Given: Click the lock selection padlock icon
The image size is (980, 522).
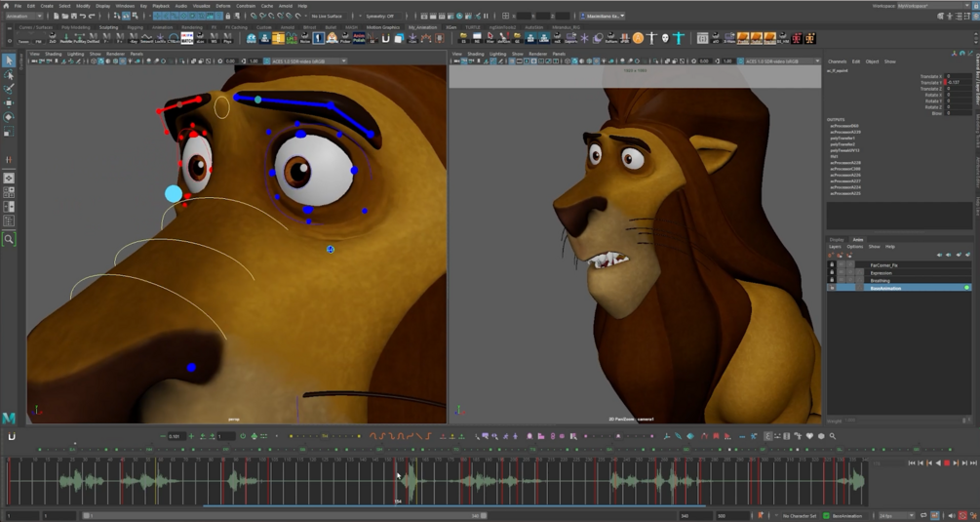Looking at the screenshot, I should point(228,16).
